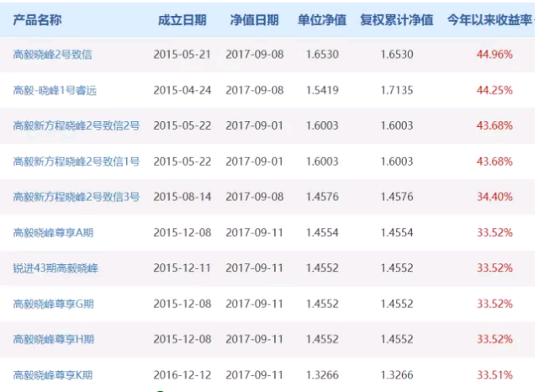Open product link 高毅晓峰尊享H期
This screenshot has height=392, width=544.
coord(54,339)
